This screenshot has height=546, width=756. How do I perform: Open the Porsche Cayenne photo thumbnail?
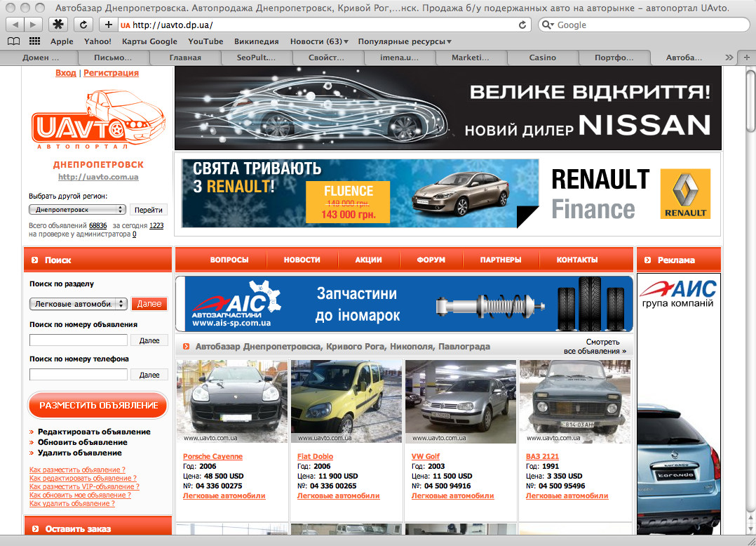click(232, 401)
